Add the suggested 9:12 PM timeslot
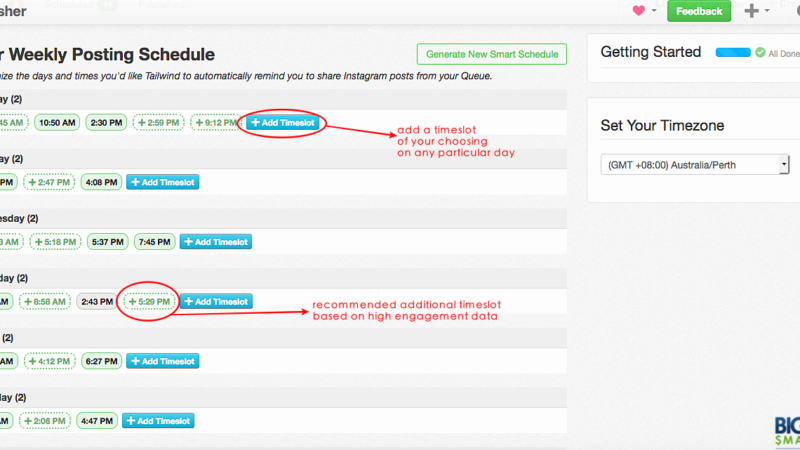This screenshot has width=800, height=450. 214,122
